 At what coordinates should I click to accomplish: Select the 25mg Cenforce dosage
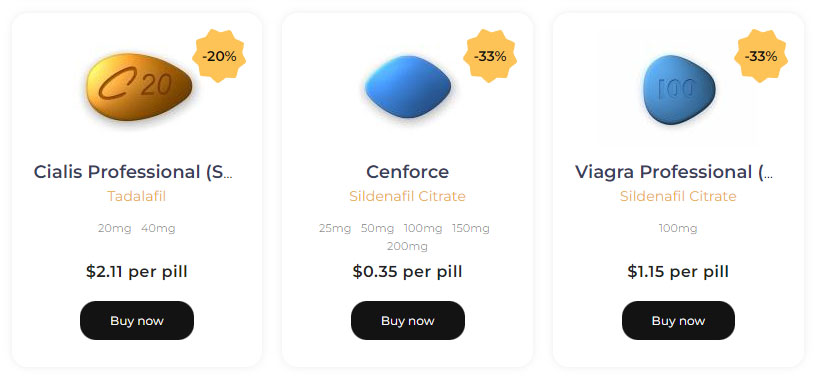pos(335,229)
